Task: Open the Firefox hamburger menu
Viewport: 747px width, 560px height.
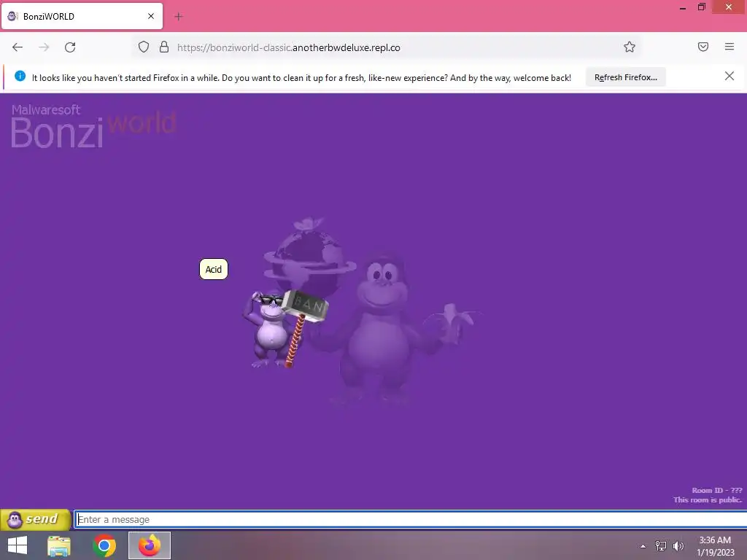Action: pos(729,47)
